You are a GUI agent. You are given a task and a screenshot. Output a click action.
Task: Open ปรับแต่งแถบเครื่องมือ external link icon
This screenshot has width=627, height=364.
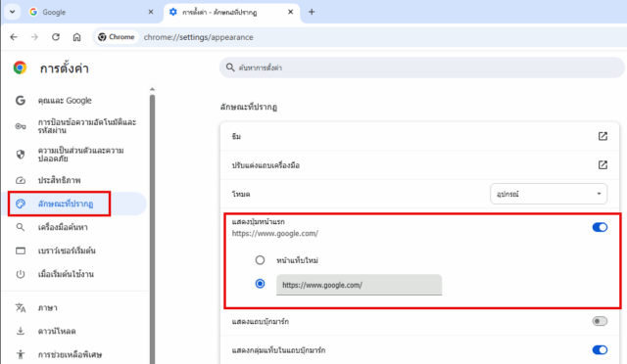(603, 165)
